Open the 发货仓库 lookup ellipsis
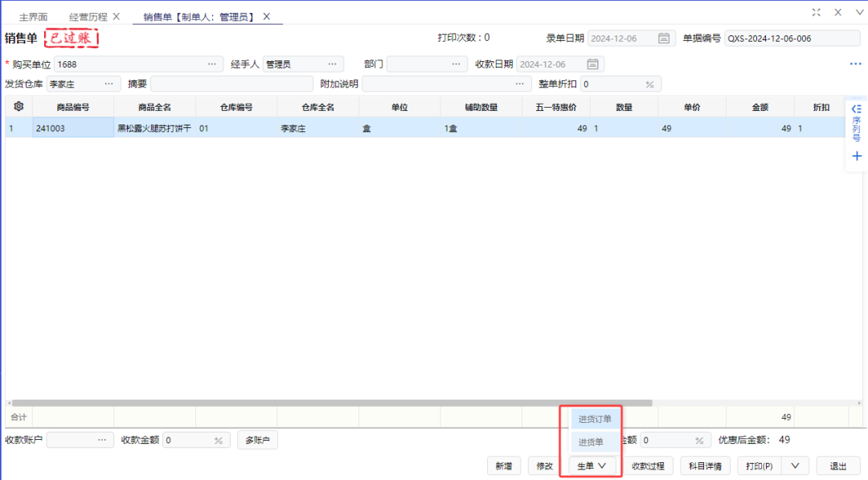 (x=108, y=83)
